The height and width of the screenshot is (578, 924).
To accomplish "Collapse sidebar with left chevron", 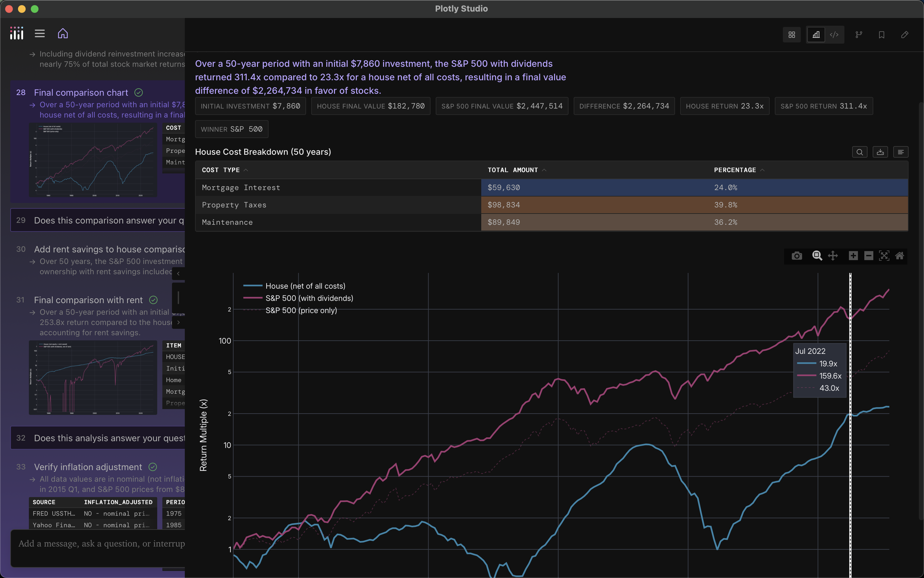I will pos(178,274).
